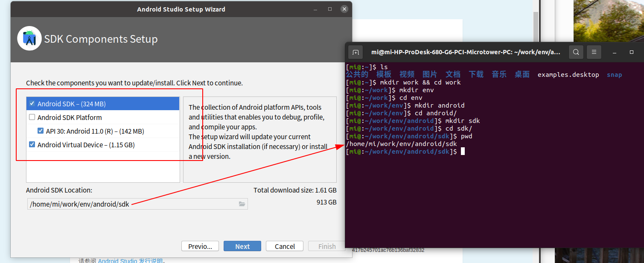This screenshot has height=263, width=644.
Task: Click the Total download size label
Action: click(x=295, y=190)
